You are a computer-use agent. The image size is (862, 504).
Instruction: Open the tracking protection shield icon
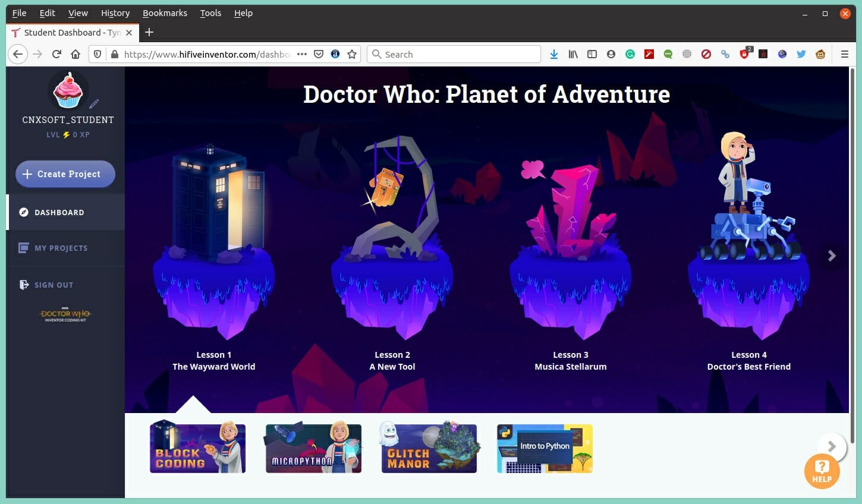tap(98, 54)
